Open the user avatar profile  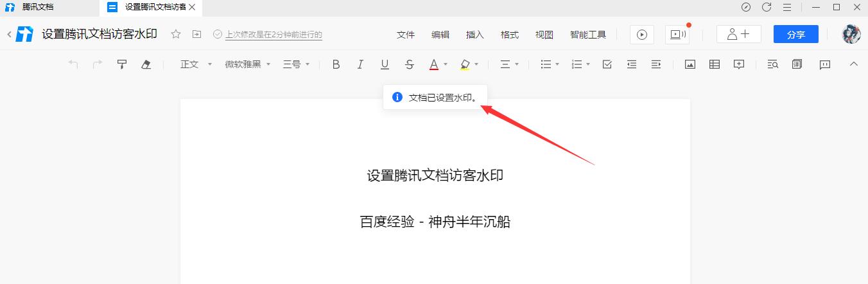(851, 35)
